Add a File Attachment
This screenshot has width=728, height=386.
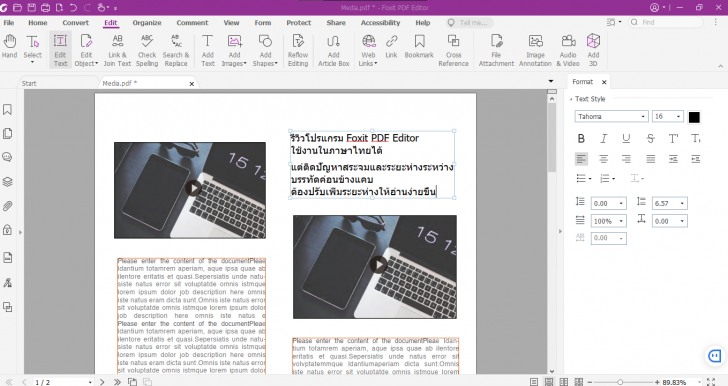point(496,50)
